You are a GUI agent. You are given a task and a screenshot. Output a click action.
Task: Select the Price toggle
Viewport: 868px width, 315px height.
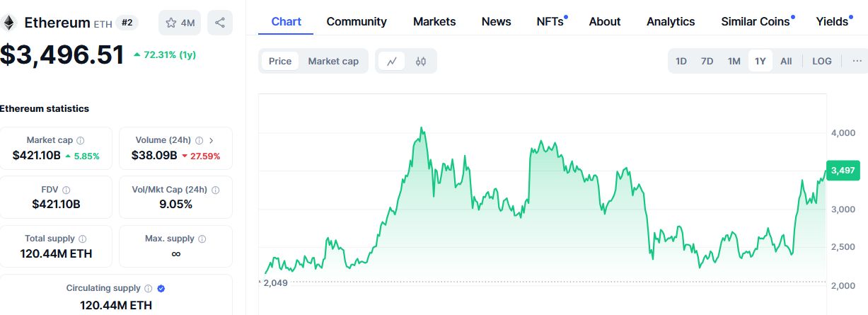(x=280, y=61)
